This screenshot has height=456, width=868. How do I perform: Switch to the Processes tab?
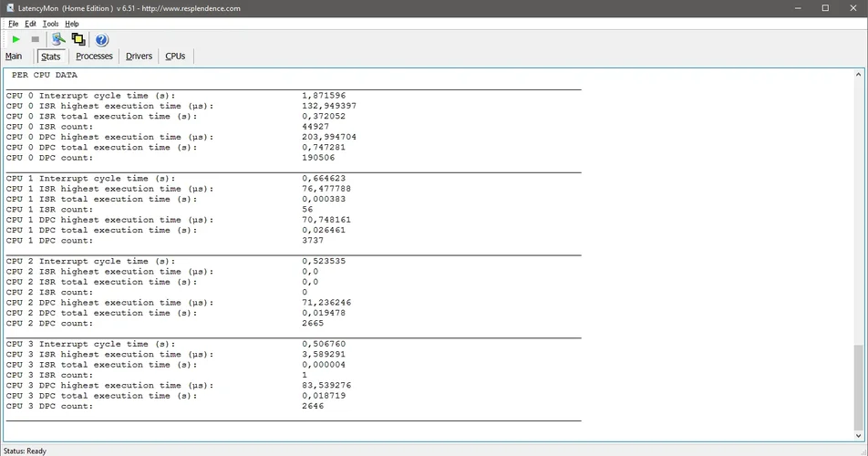[94, 56]
